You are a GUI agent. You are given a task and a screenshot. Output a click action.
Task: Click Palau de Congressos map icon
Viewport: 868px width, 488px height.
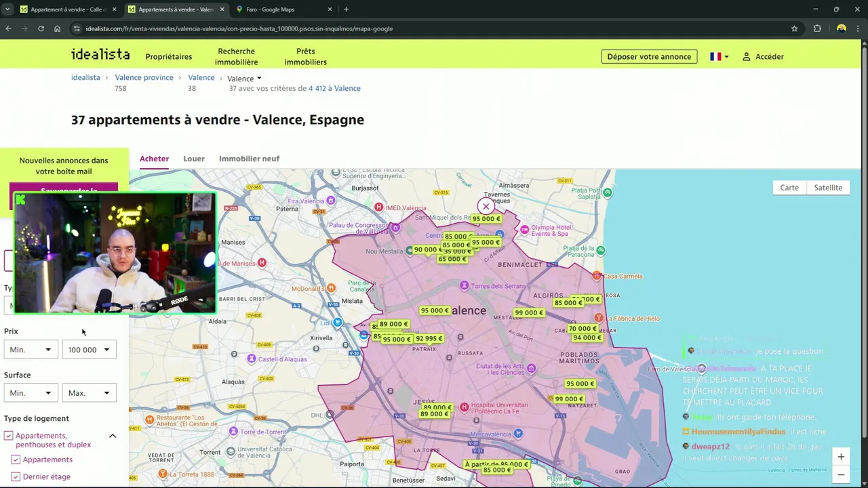(x=395, y=228)
